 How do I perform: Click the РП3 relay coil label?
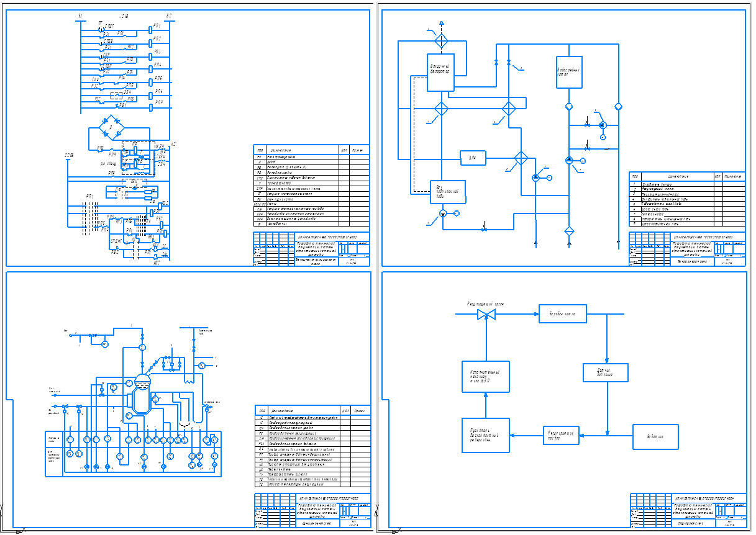(157, 52)
